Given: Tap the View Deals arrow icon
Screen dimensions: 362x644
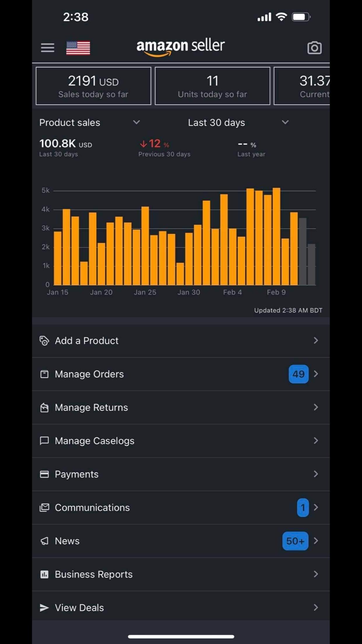Looking at the screenshot, I should (x=44, y=608).
